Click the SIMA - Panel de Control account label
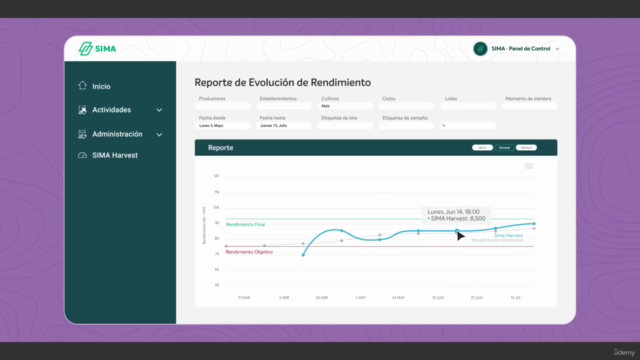 click(x=521, y=49)
